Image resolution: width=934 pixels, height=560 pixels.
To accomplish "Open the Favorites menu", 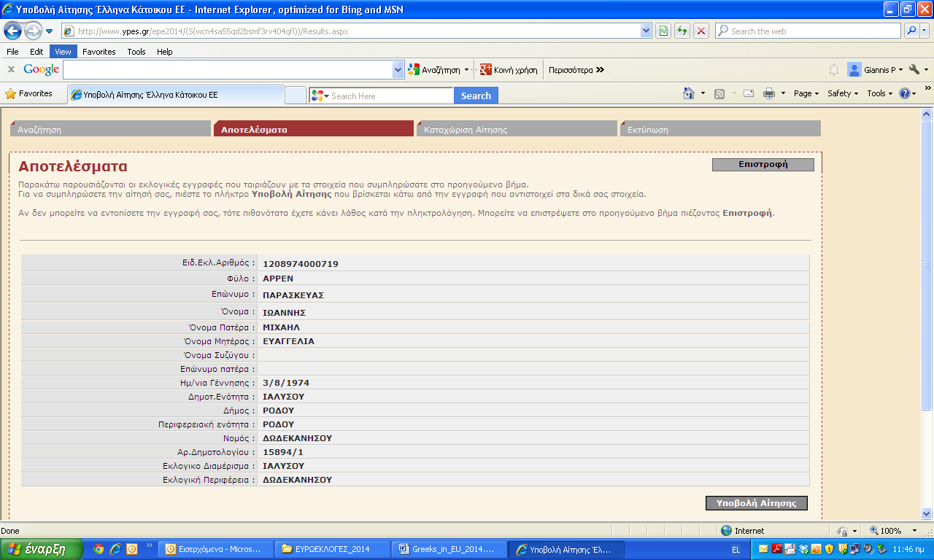I will [x=99, y=52].
